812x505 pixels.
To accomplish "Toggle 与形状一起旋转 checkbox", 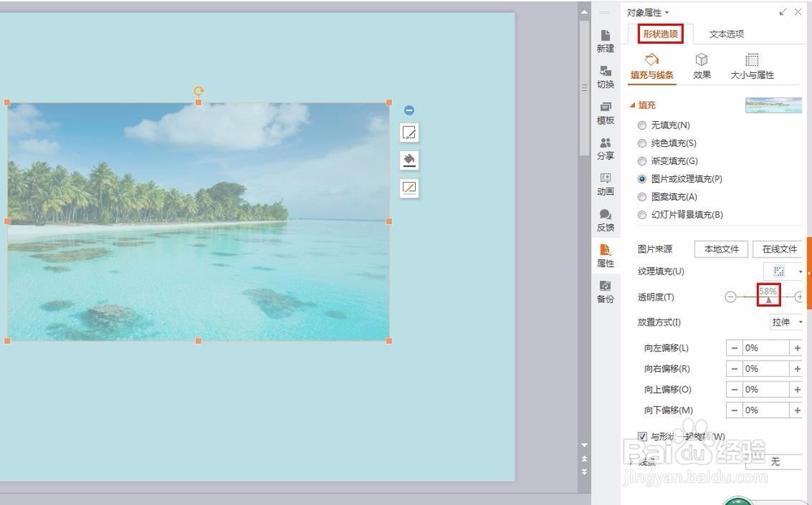I will click(x=642, y=437).
